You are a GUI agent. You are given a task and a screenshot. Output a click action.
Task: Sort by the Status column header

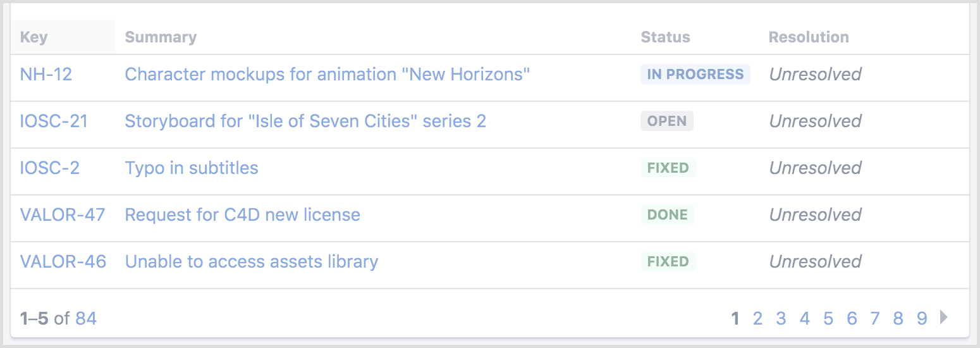pos(665,37)
